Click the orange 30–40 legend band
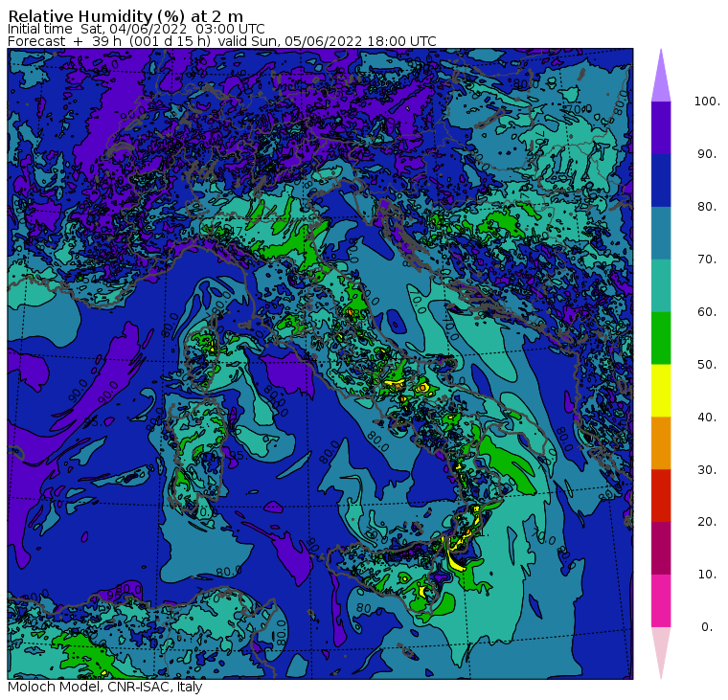The width and height of the screenshot is (728, 700). coord(661,442)
